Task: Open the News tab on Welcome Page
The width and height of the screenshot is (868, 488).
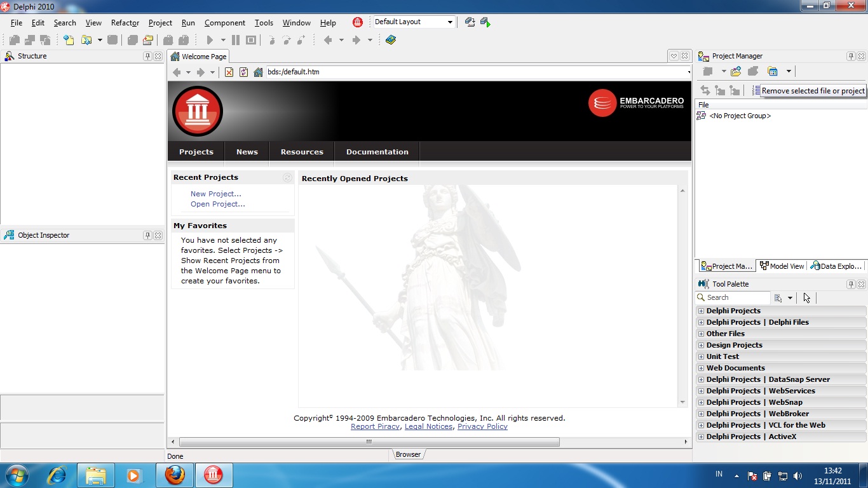Action: [247, 152]
